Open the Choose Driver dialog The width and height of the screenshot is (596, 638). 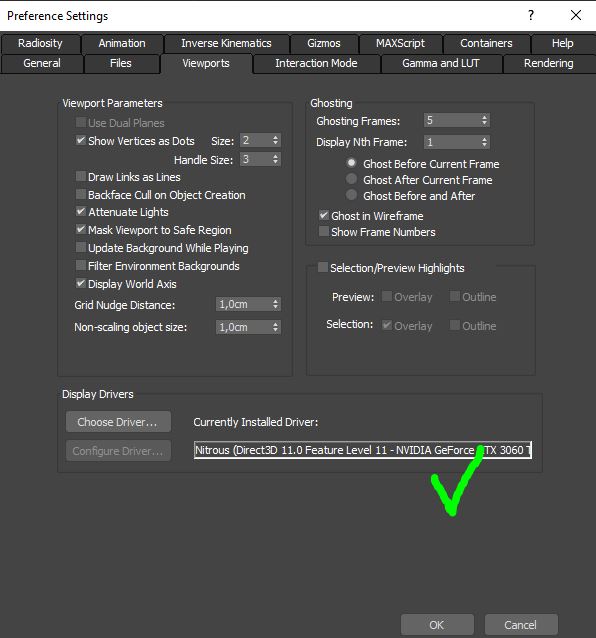pyautogui.click(x=118, y=422)
